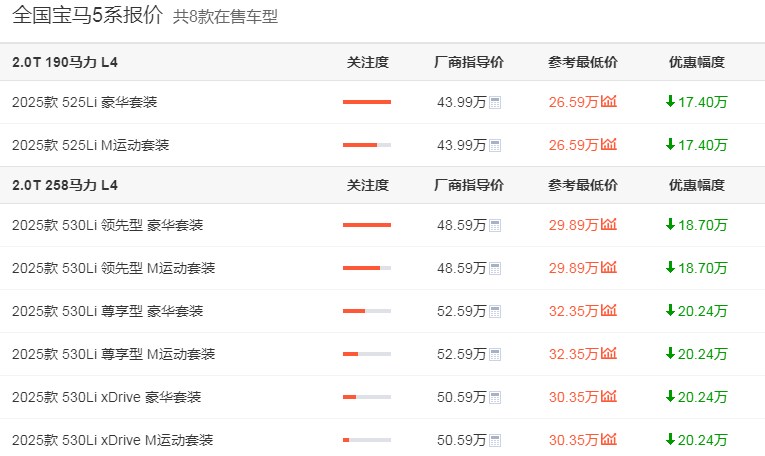
Task: Open price trend chart for 530Li 尊享型 M运动套装
Action: point(609,354)
